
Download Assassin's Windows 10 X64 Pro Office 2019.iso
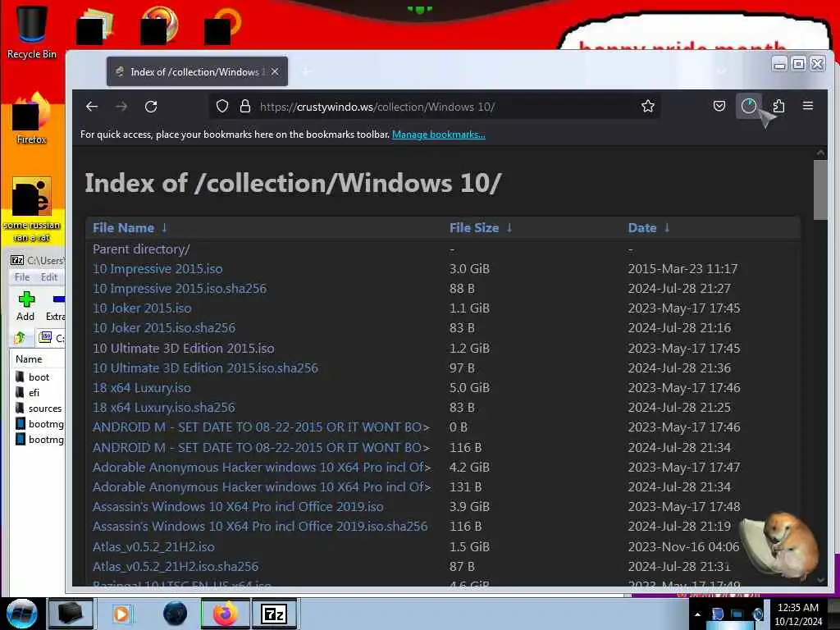(238, 507)
